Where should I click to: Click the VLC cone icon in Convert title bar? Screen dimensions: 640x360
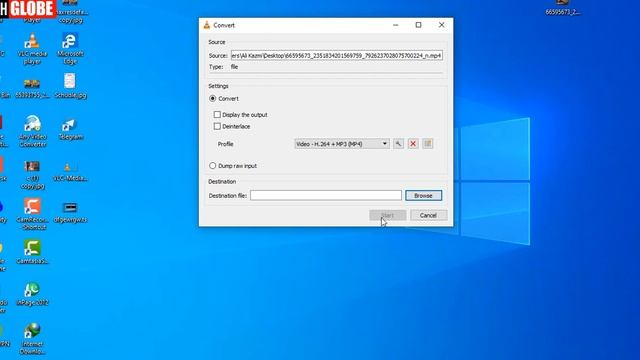(x=207, y=25)
